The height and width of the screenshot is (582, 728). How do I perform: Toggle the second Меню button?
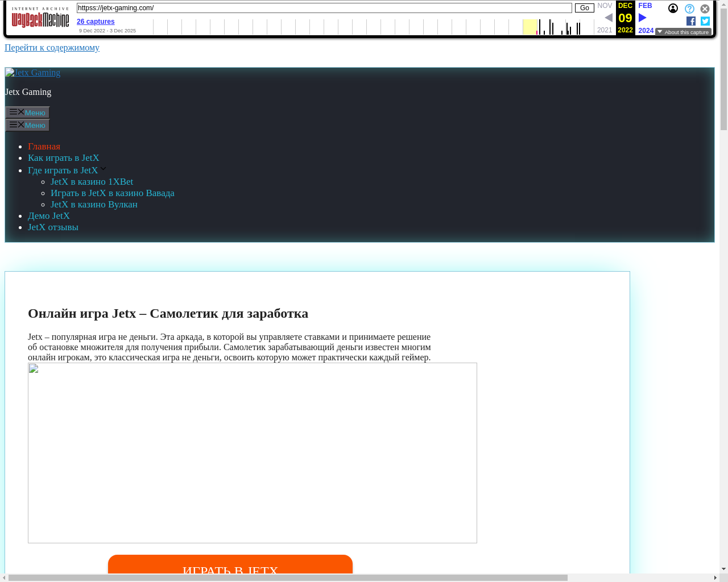[x=27, y=125]
